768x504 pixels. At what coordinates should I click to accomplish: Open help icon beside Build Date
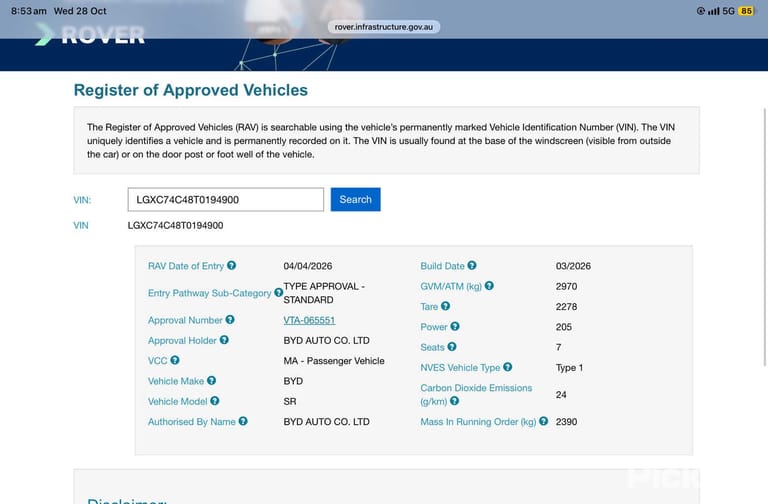[x=472, y=265]
